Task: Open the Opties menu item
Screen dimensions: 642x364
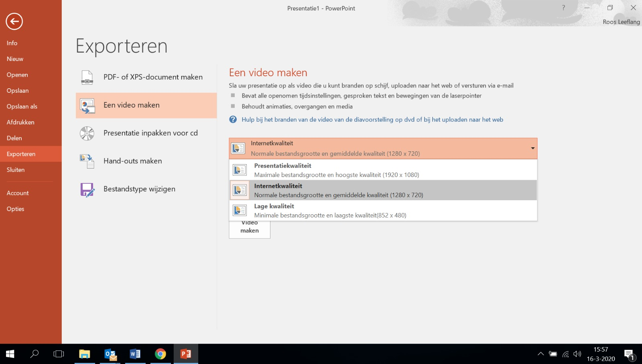Action: 16,209
